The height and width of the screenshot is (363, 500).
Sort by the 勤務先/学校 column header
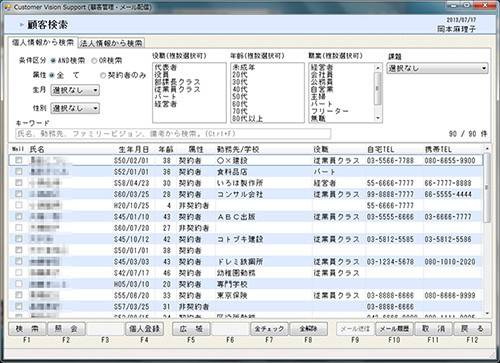pos(238,149)
